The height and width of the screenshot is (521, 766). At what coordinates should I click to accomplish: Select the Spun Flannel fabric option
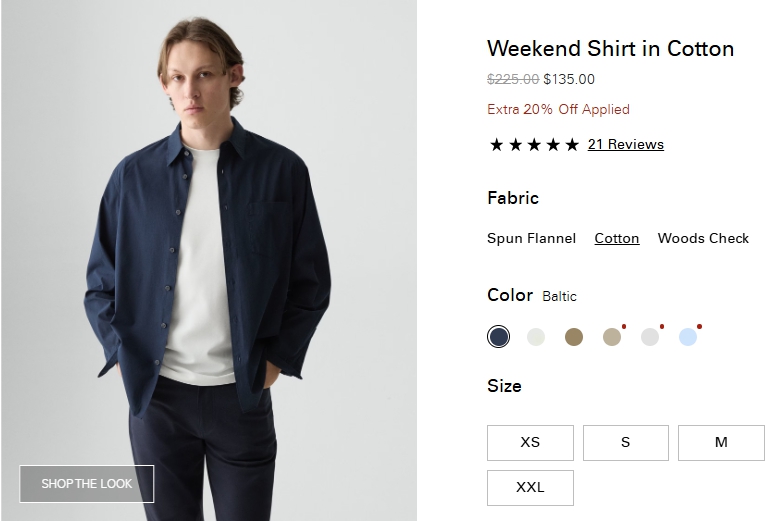[531, 238]
